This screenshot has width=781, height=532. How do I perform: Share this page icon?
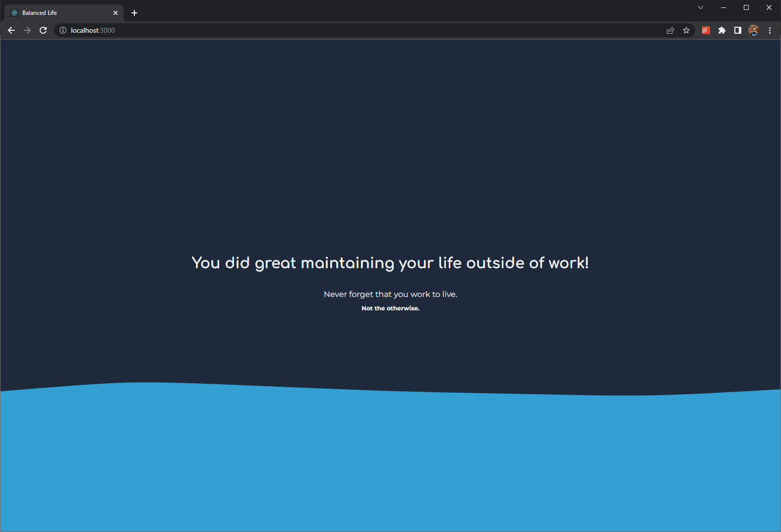point(670,30)
